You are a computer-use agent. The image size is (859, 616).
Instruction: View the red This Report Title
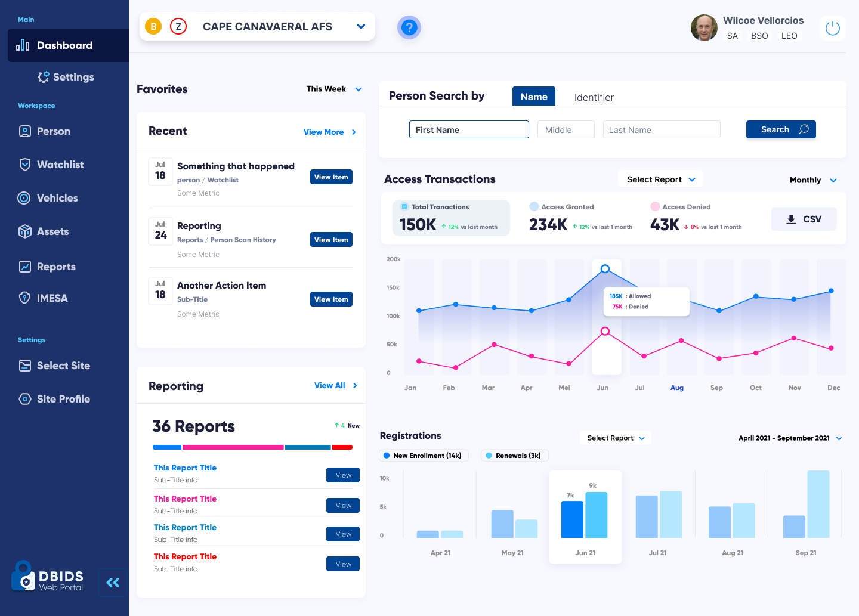[x=343, y=564]
